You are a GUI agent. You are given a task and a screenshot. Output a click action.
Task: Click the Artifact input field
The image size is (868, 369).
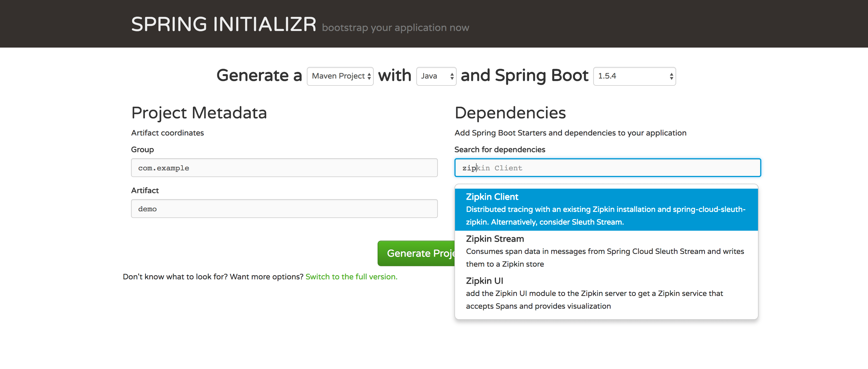284,209
